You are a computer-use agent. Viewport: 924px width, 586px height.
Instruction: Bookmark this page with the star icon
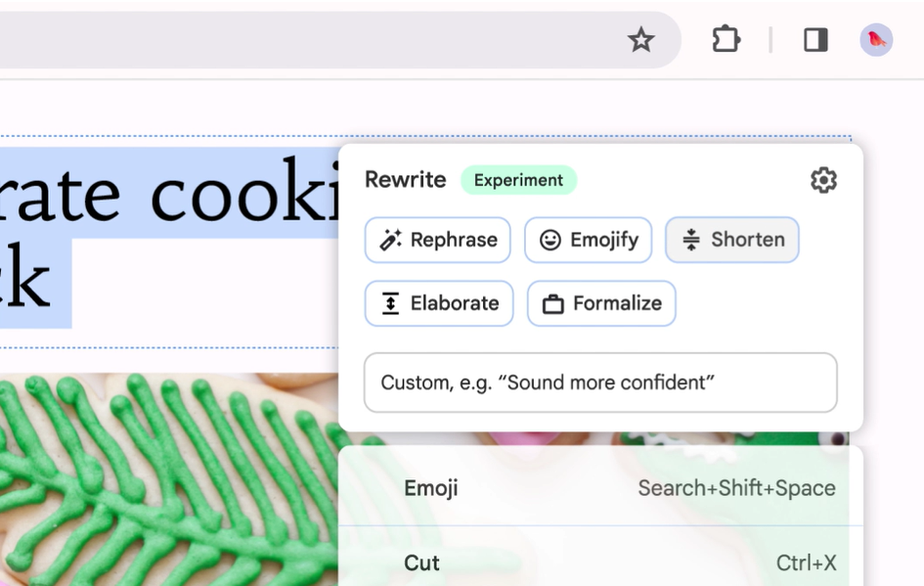point(640,40)
